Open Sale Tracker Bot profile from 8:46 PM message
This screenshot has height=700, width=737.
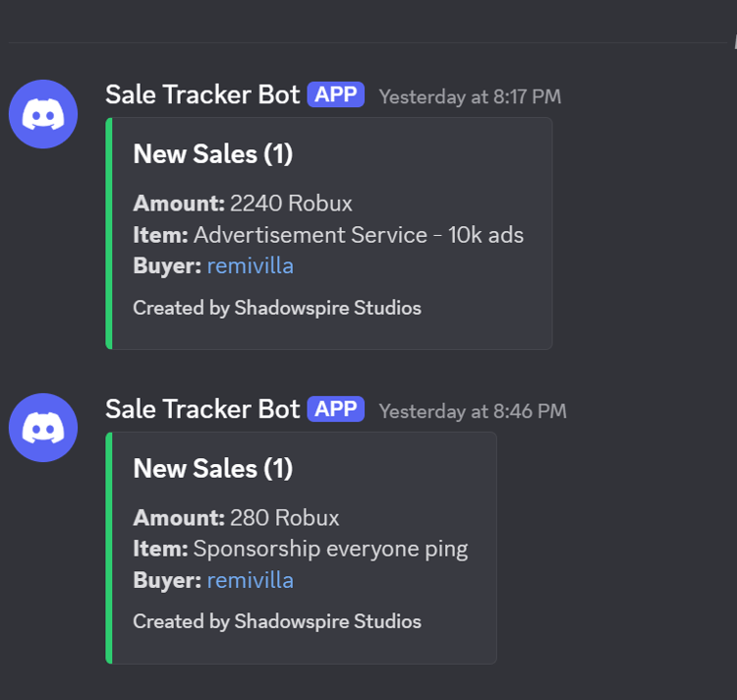(x=202, y=409)
